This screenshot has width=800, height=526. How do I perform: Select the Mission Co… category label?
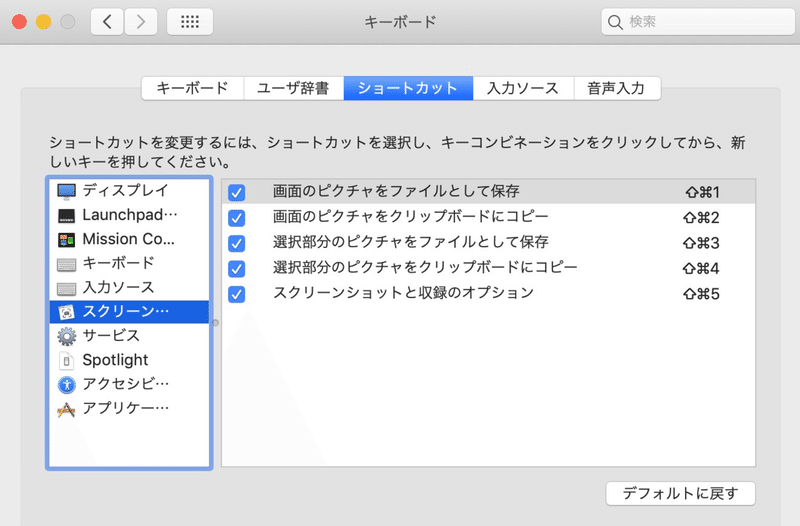click(x=129, y=239)
